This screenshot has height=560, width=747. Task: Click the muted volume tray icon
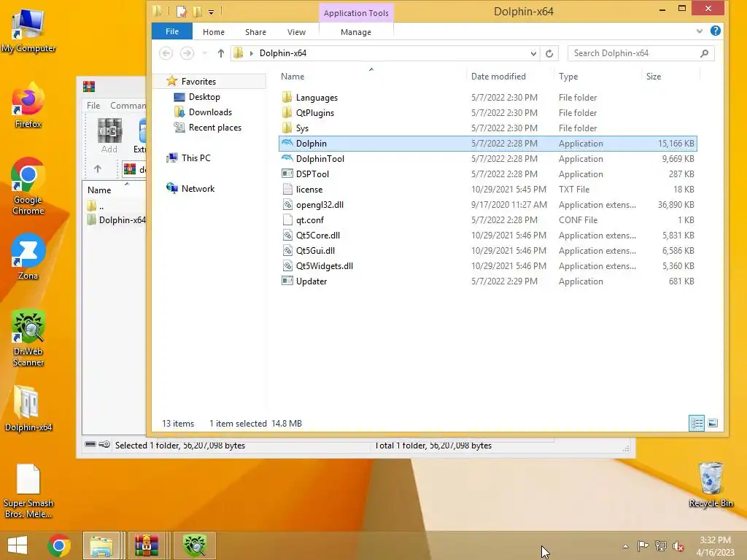679,546
